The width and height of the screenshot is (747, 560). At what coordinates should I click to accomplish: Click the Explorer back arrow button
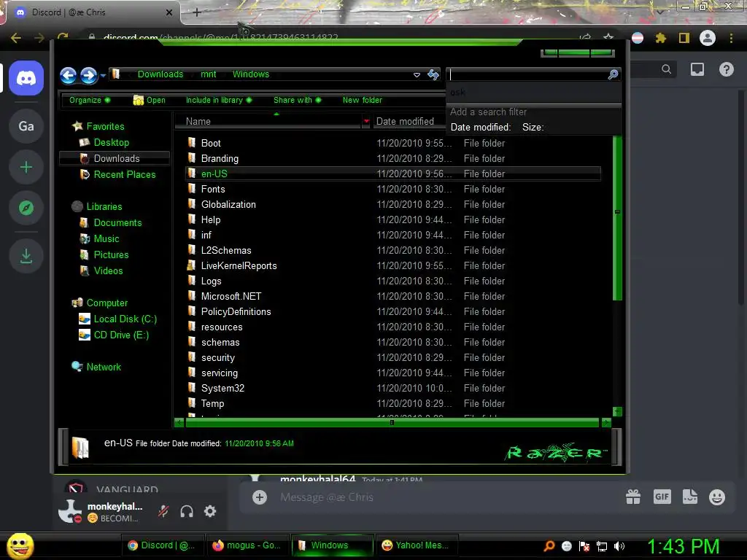pos(68,75)
